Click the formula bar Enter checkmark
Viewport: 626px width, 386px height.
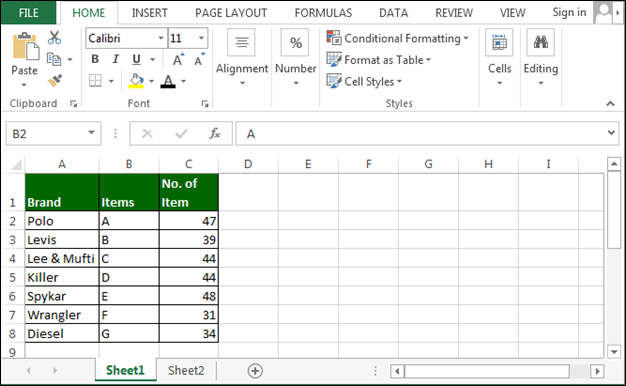pos(181,133)
